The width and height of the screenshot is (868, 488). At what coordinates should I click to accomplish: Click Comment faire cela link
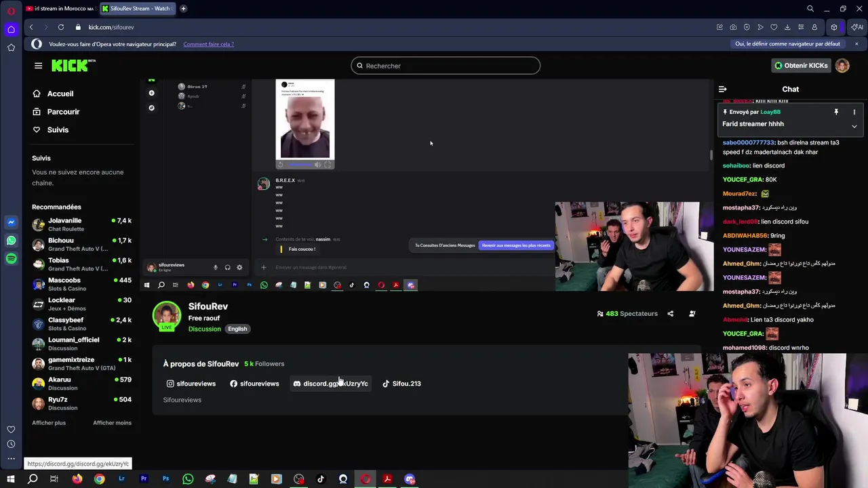[x=208, y=44]
